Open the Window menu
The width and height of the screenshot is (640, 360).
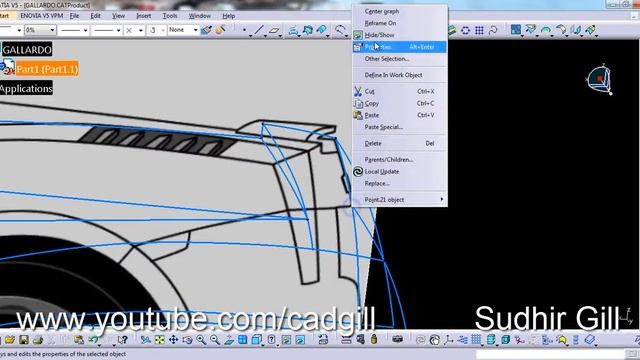pos(200,16)
